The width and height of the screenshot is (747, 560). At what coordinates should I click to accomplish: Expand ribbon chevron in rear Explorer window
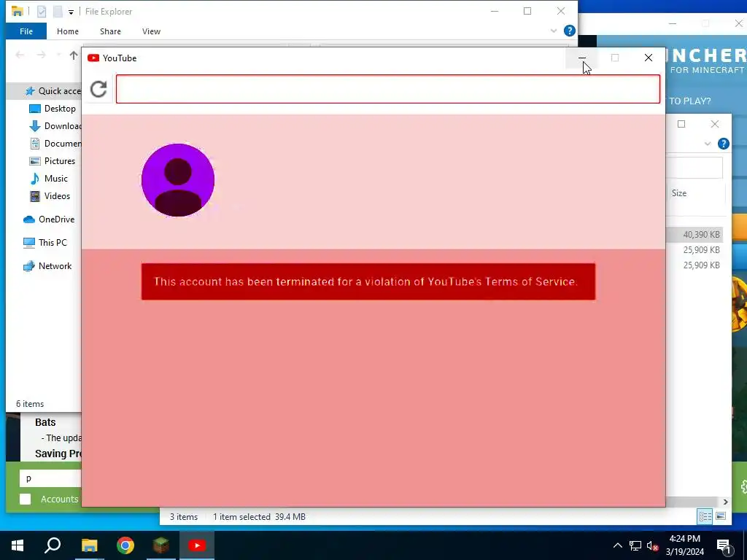(708, 144)
